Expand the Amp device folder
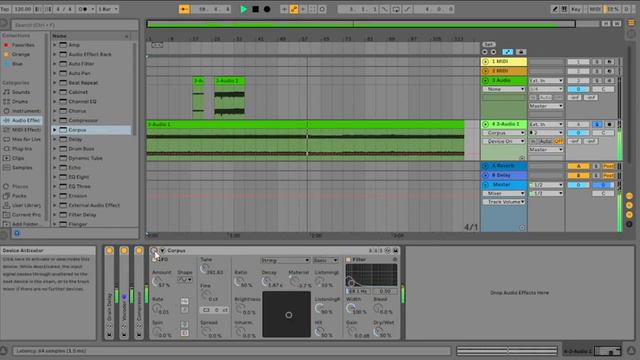The image size is (640, 360). [x=55, y=45]
